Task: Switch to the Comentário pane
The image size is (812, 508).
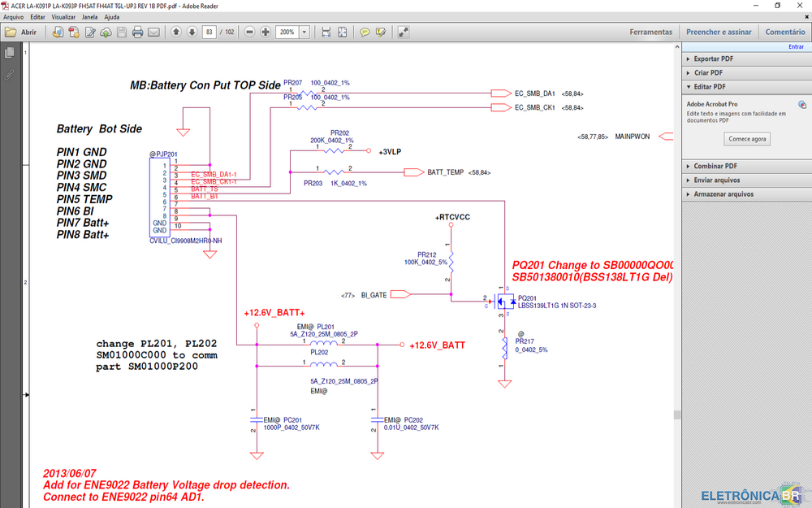Action: click(784, 32)
